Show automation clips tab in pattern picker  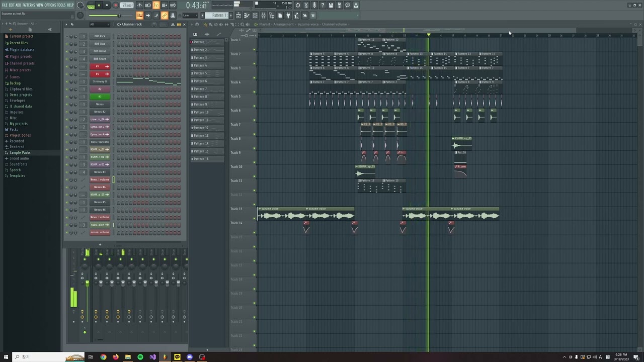point(219,34)
